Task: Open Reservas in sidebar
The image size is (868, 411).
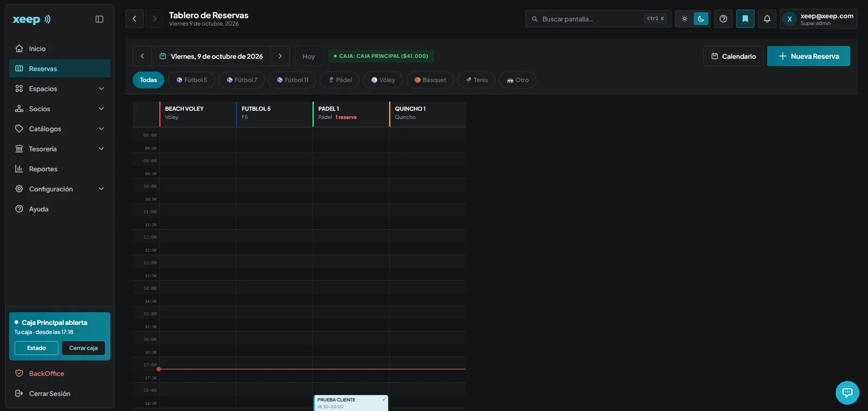Action: pos(60,69)
